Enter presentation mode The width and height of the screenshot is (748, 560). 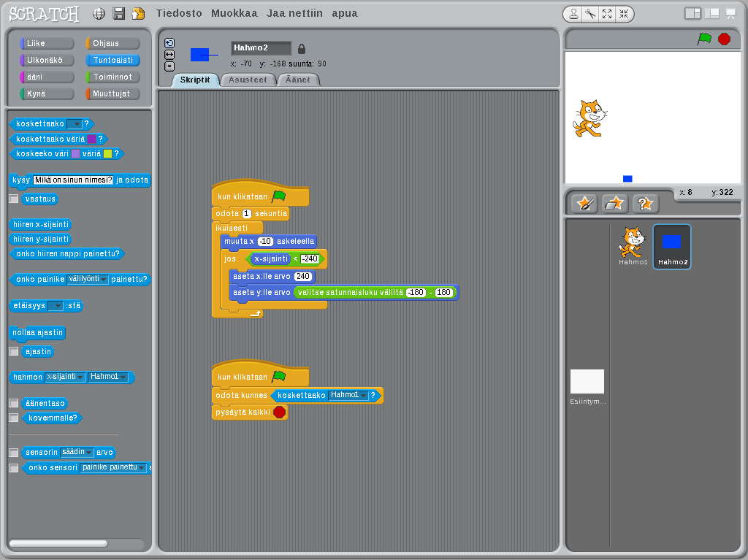click(x=730, y=14)
